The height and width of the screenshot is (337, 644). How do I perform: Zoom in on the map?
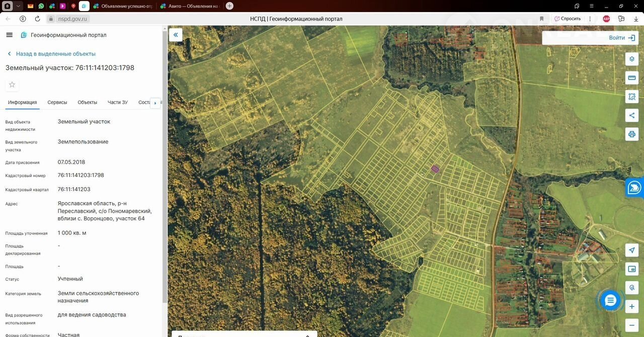click(632, 306)
